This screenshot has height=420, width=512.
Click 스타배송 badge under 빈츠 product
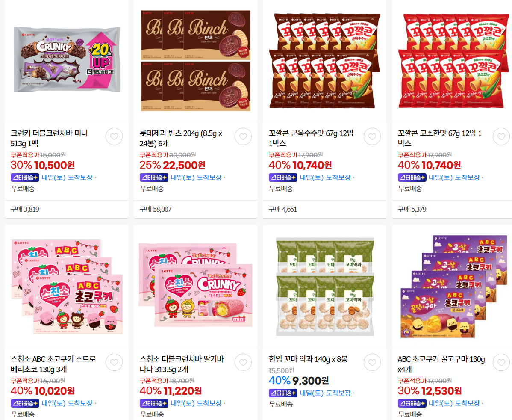(x=154, y=177)
